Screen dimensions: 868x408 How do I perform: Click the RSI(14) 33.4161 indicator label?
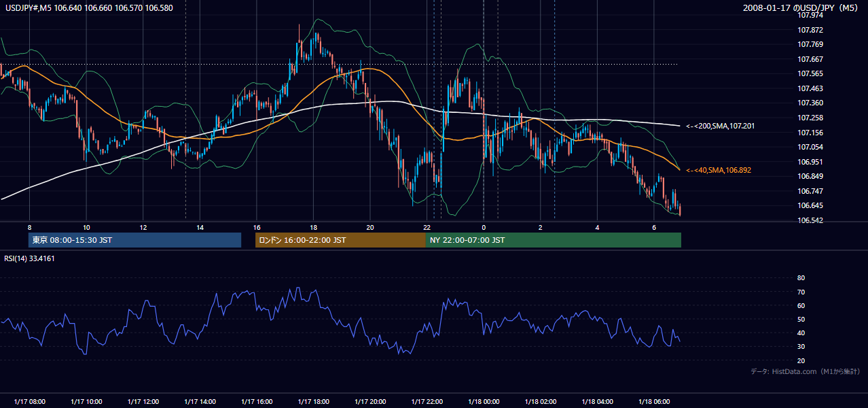point(29,258)
